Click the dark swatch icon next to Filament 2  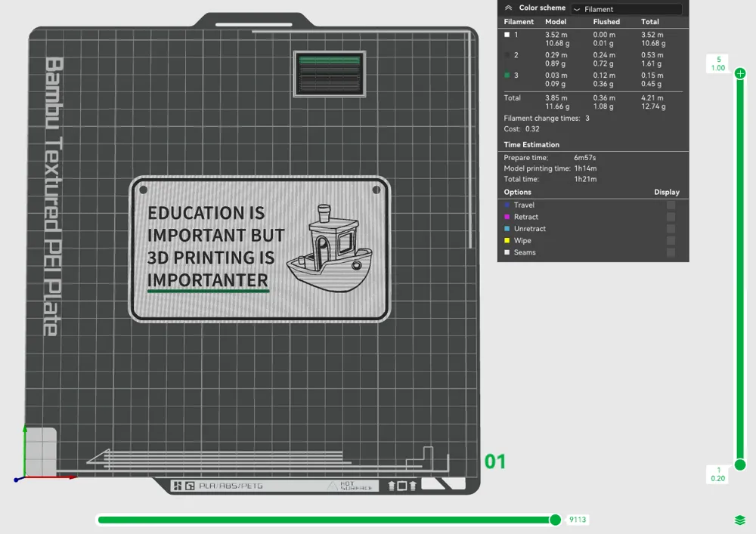click(507, 55)
